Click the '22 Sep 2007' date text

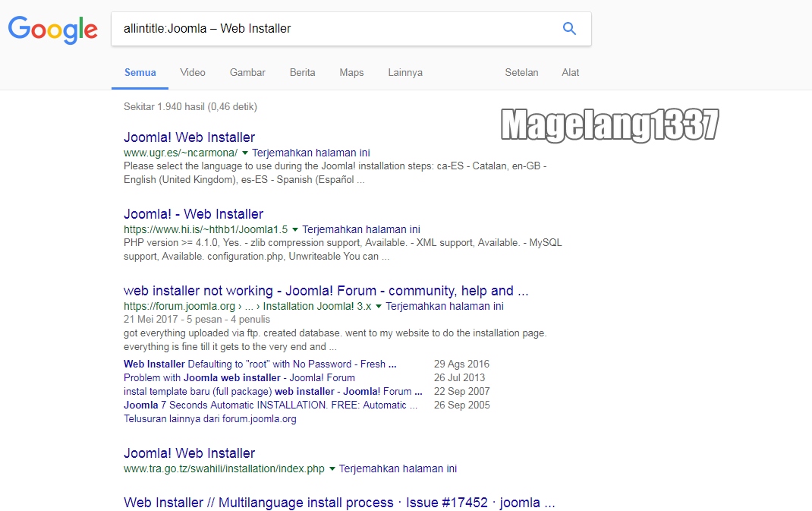[x=461, y=391]
